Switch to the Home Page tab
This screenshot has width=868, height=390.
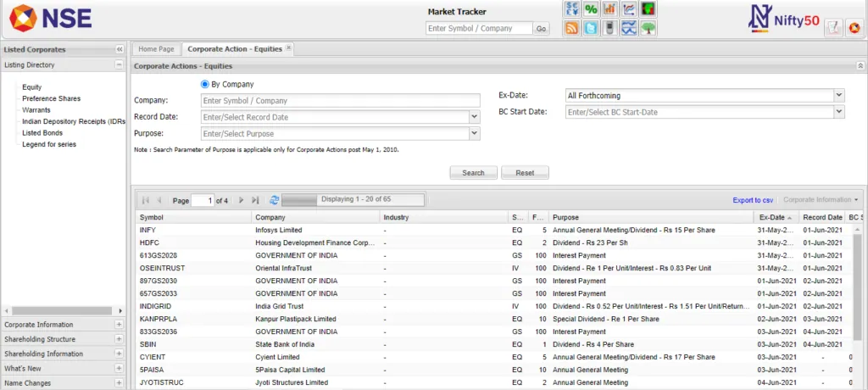point(156,49)
